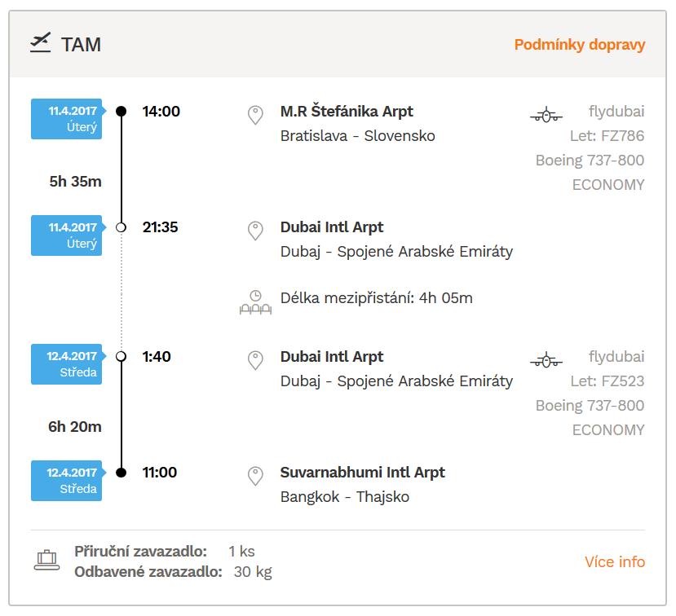Click the departing plane icon beside TAM

[x=40, y=42]
